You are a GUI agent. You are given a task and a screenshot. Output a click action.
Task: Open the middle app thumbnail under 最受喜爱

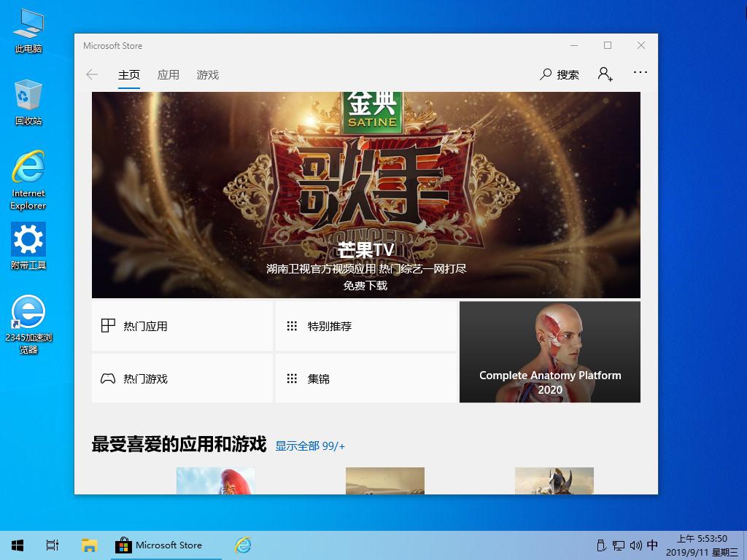385,481
